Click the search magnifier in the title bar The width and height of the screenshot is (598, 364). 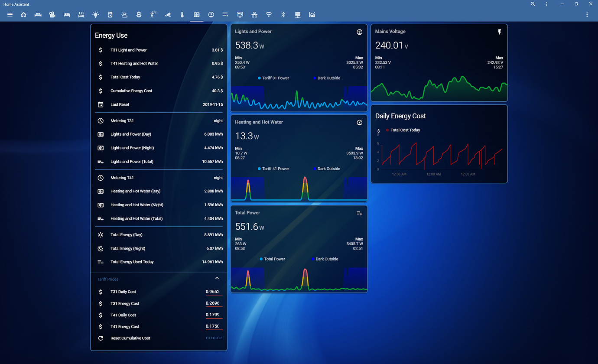[x=533, y=4]
